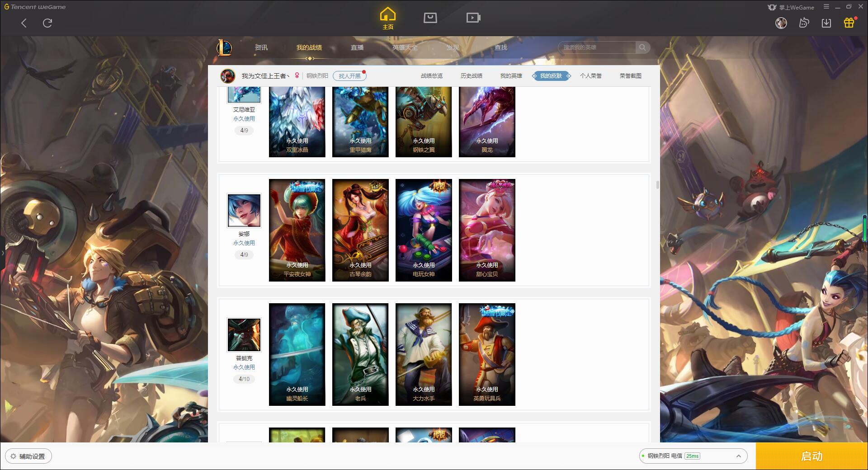Click the search magnifier button
This screenshot has width=868, height=470.
tap(642, 47)
